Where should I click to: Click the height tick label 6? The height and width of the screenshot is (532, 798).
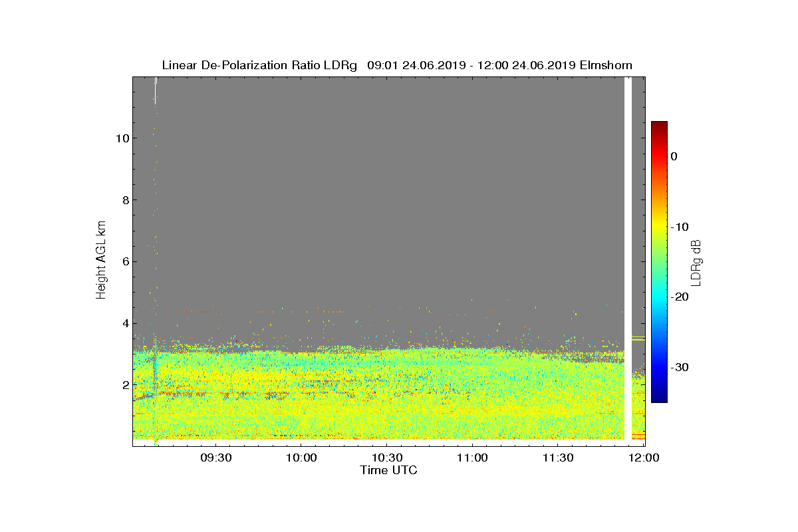pos(125,261)
